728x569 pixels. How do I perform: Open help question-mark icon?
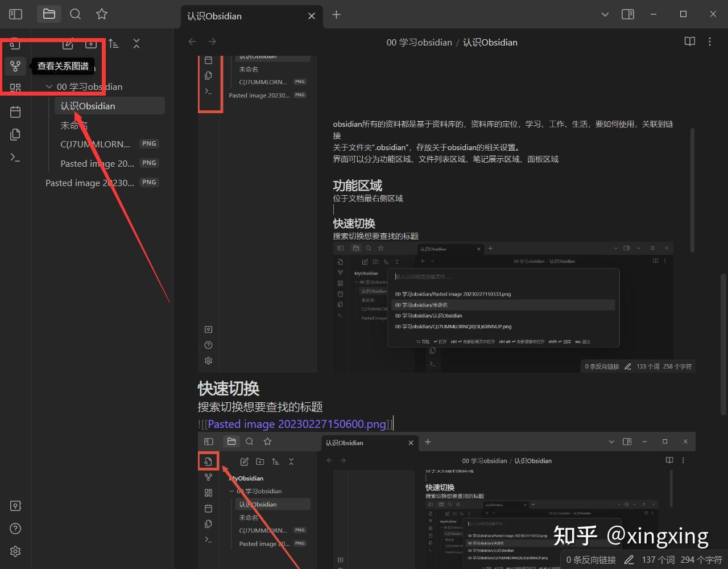(15, 529)
